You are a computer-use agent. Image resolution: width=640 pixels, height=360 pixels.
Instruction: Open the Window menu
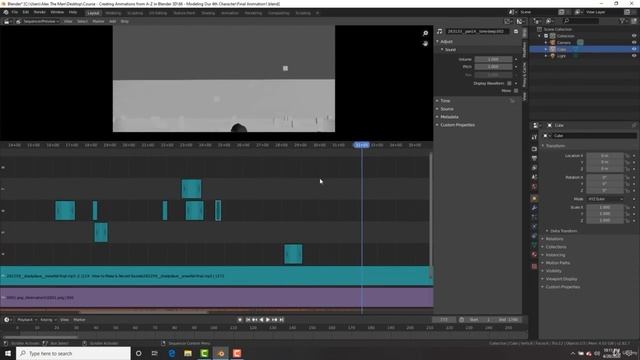[x=57, y=12]
